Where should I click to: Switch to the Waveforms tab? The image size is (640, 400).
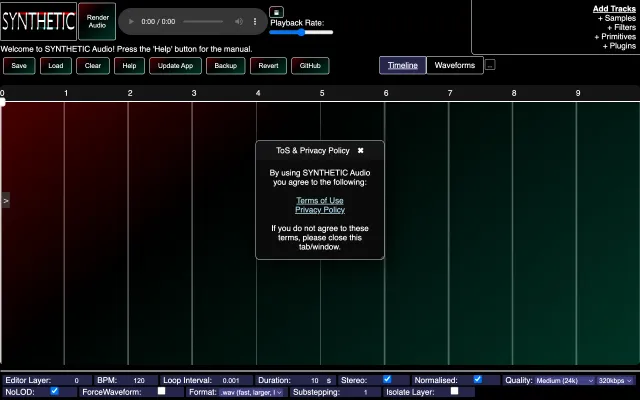click(455, 65)
